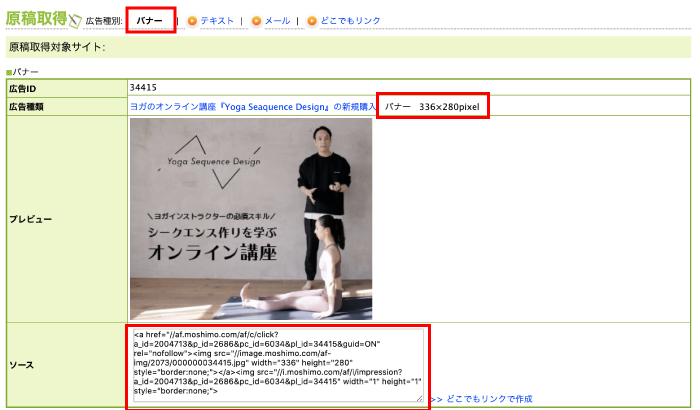Open the メール ad type link
Screen dimensions: 700x410
pyautogui.click(x=277, y=20)
